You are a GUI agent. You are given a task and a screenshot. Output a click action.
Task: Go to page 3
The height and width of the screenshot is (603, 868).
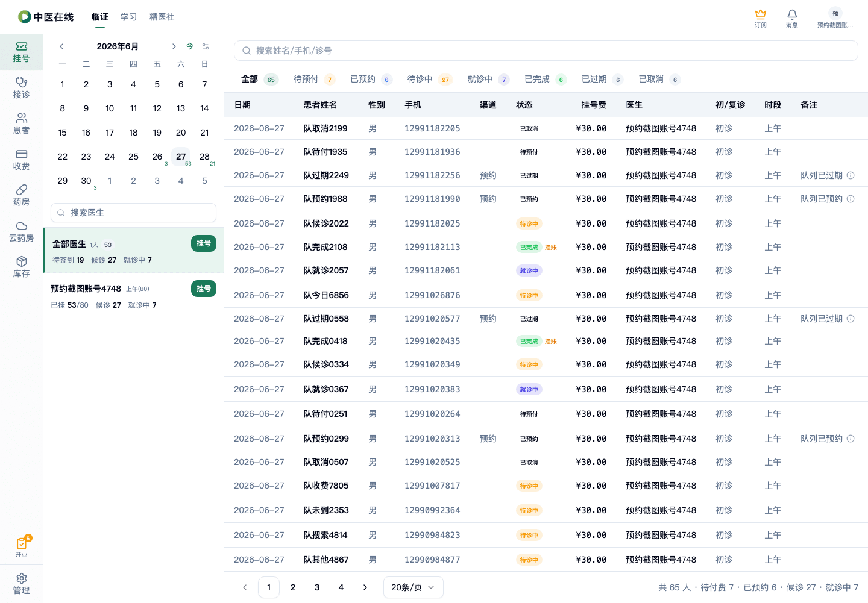coord(317,587)
